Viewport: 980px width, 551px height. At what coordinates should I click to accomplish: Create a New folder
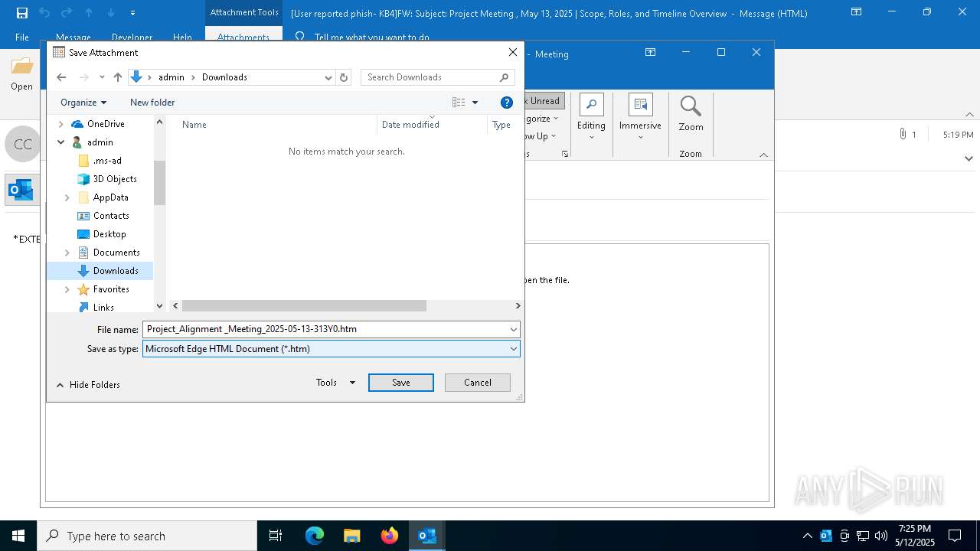point(152,103)
